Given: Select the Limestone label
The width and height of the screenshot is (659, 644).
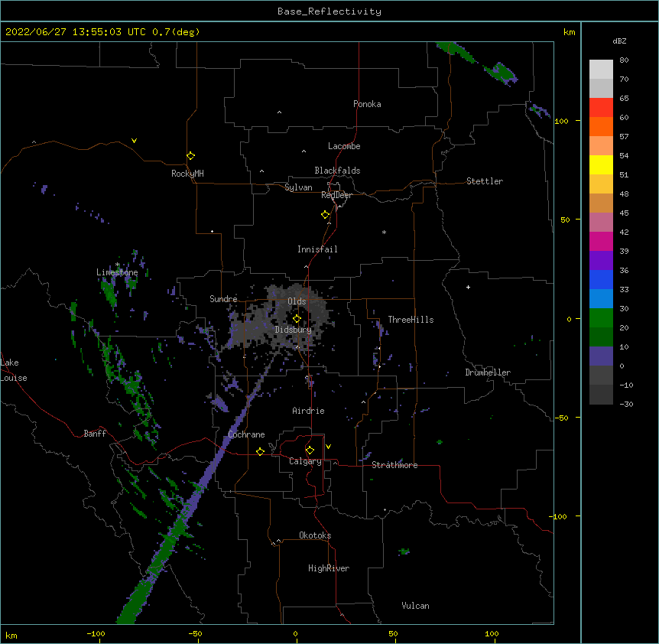Looking at the screenshot, I should tap(117, 272).
